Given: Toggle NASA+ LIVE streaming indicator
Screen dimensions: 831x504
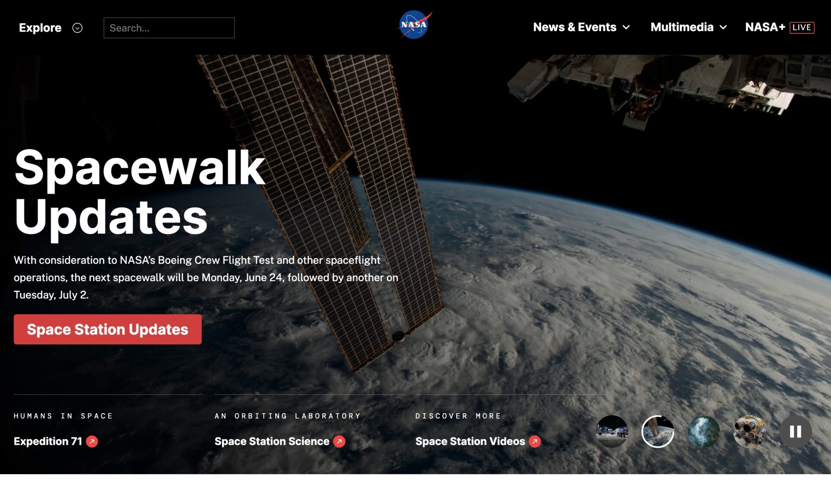Looking at the screenshot, I should [801, 27].
